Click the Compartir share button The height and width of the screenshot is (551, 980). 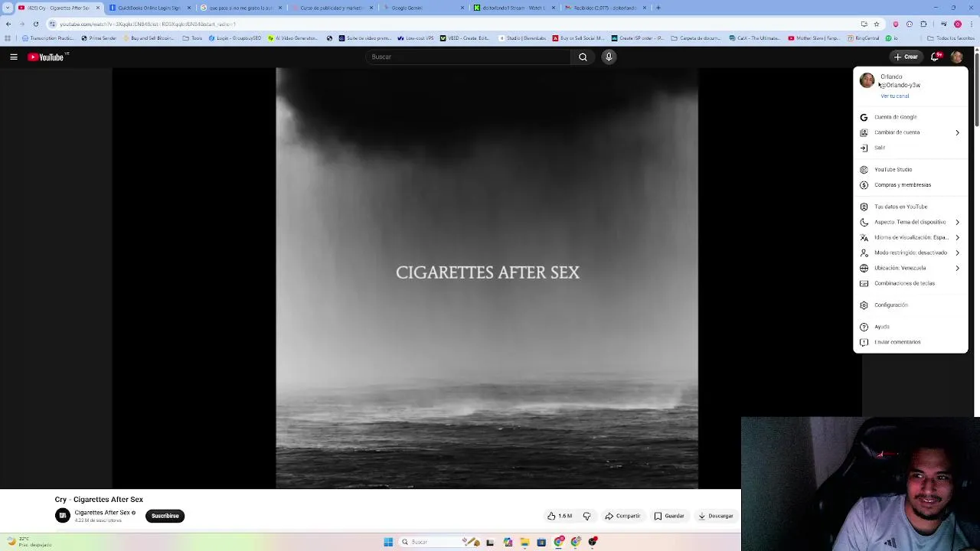(622, 516)
